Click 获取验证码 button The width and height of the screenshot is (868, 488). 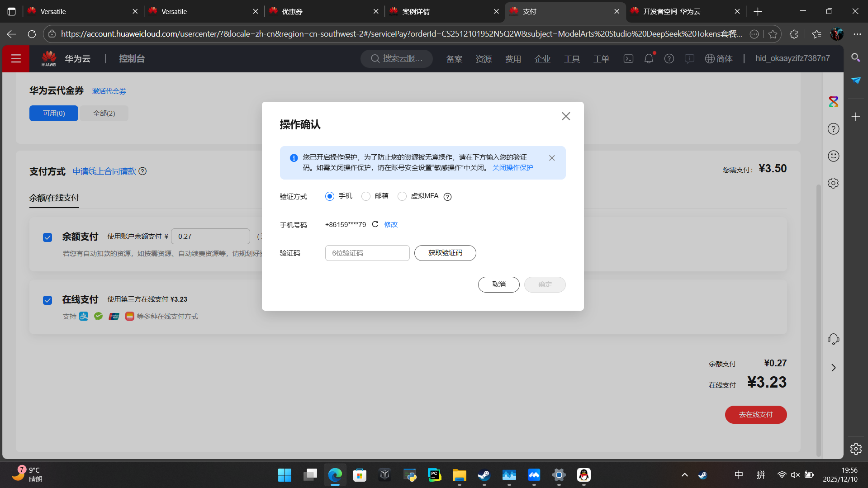[x=445, y=253]
